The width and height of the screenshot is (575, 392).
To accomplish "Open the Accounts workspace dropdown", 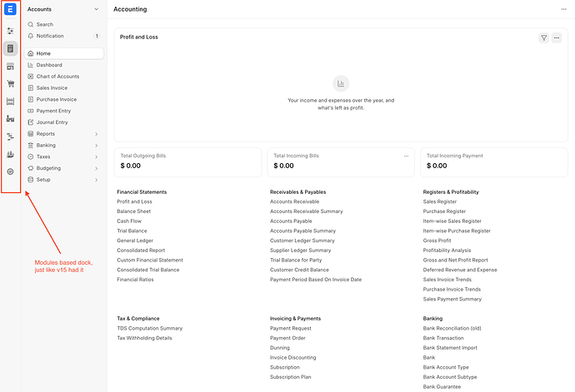I will click(x=63, y=9).
